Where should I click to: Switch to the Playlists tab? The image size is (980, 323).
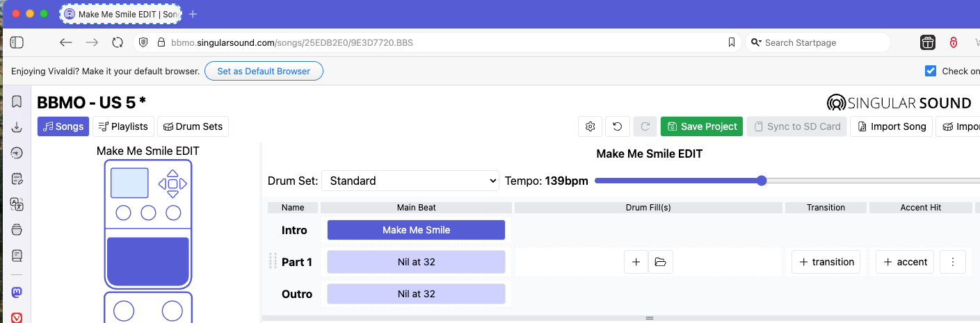(x=123, y=126)
